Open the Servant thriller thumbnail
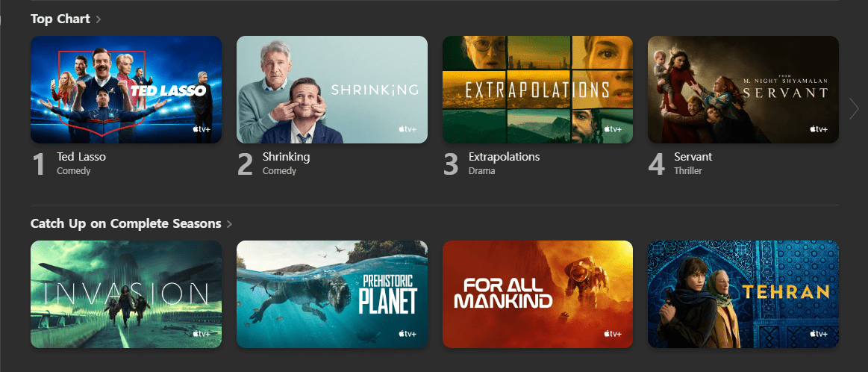This screenshot has height=372, width=868. point(743,90)
